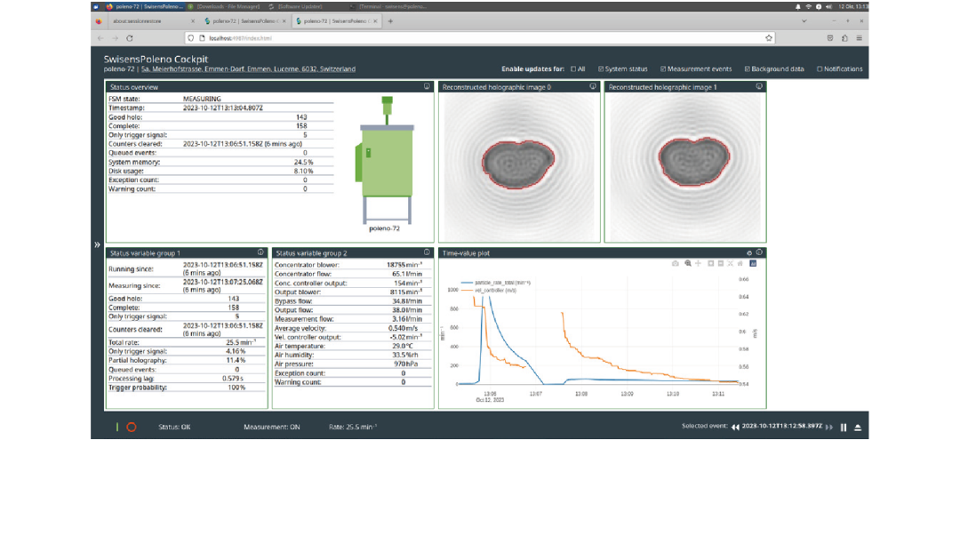Viewport: 960px width, 560px height.
Task: Enable updates for All checkbox
Action: (573, 69)
